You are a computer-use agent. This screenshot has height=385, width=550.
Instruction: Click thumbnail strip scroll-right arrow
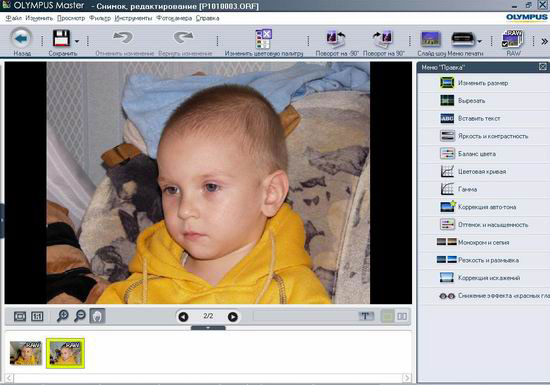tap(407, 378)
